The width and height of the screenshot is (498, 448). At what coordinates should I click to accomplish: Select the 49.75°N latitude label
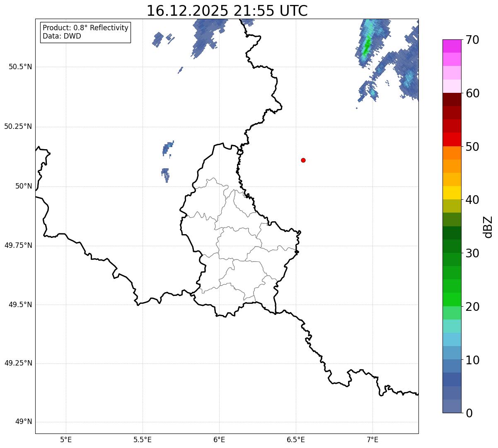coord(18,245)
